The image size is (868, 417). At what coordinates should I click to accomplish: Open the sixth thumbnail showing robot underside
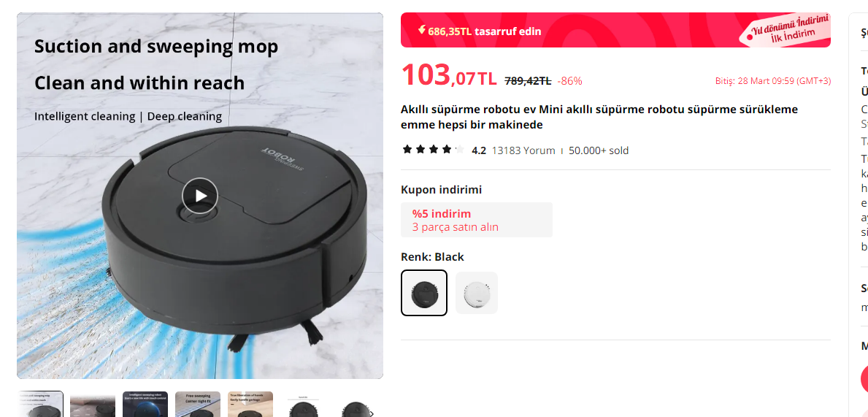click(x=303, y=405)
